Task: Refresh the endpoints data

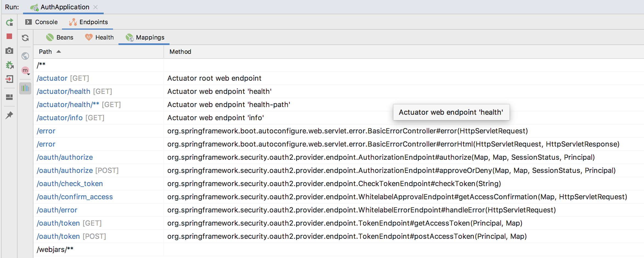Action: [x=25, y=38]
